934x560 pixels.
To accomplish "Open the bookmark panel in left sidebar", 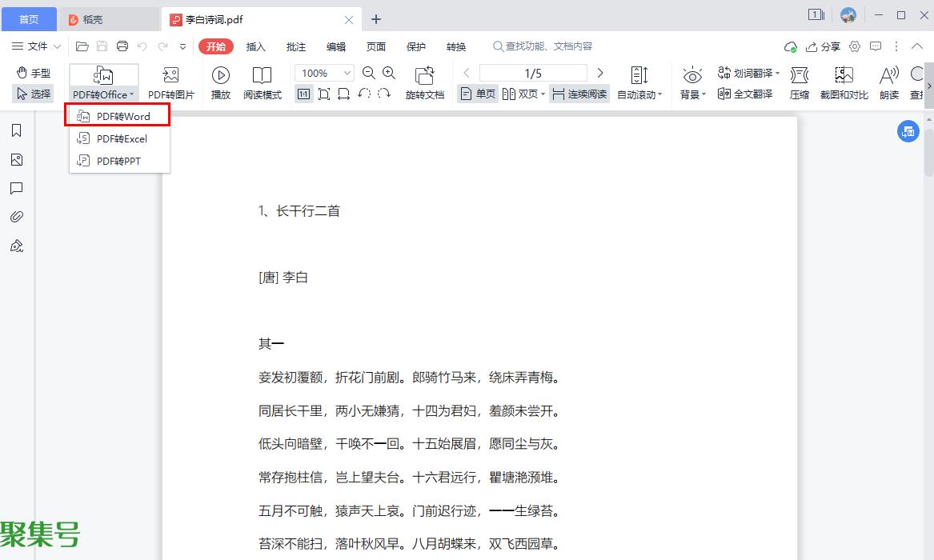I will pos(16,130).
